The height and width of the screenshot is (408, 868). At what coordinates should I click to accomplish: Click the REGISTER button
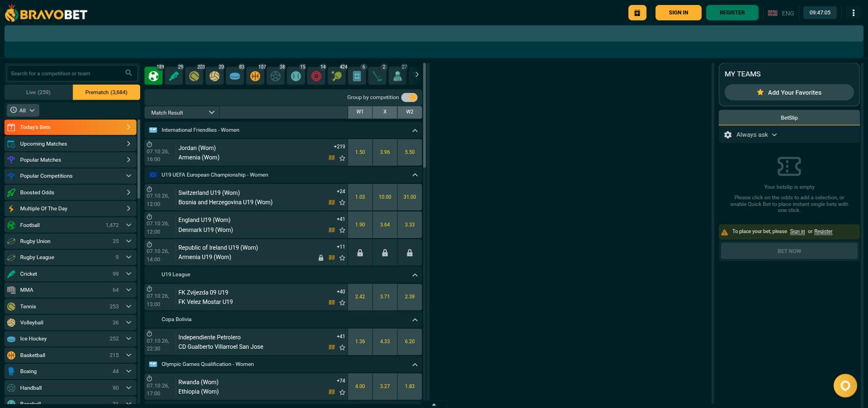pos(732,13)
